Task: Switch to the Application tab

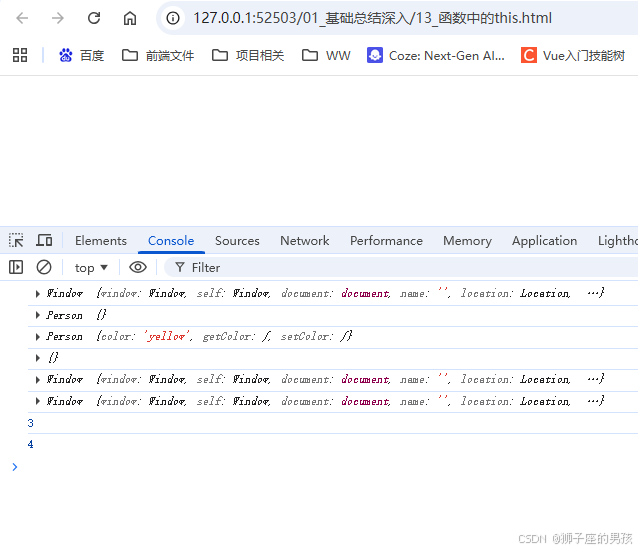Action: 544,241
